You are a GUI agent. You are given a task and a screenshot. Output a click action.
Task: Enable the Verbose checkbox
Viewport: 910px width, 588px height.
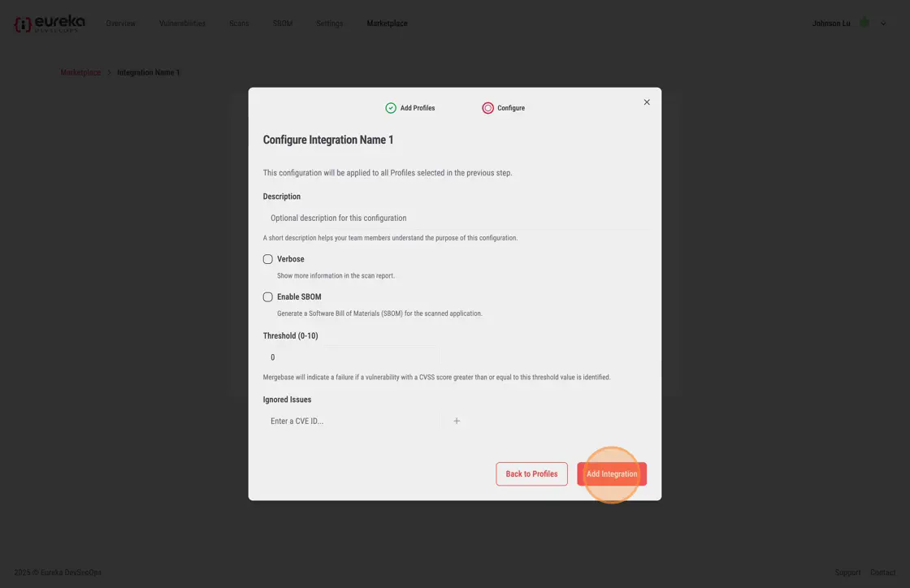[x=267, y=259]
